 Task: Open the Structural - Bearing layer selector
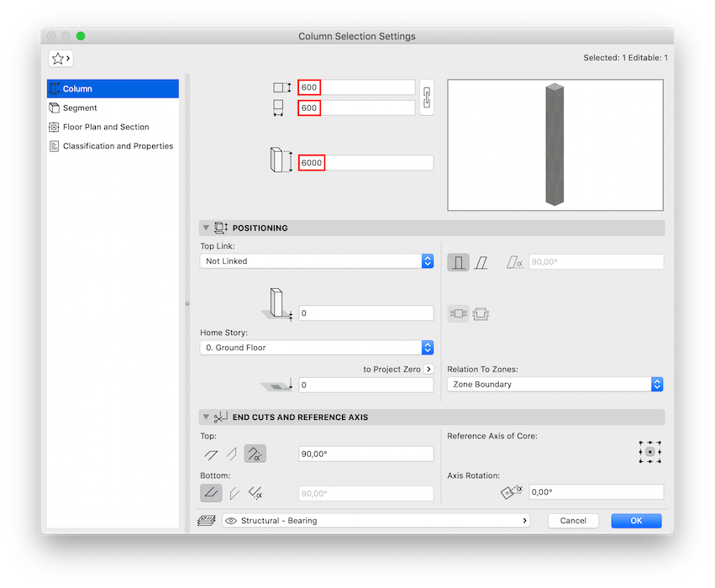pyautogui.click(x=376, y=521)
